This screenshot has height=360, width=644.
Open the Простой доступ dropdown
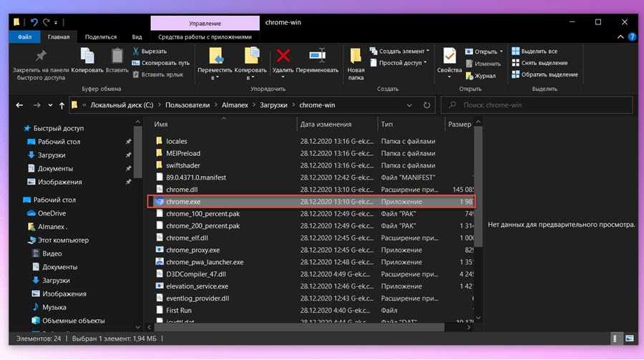click(426, 63)
